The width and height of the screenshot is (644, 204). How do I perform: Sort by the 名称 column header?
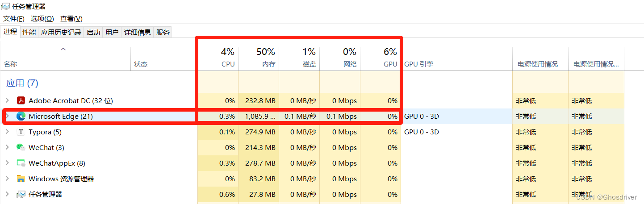tap(10, 64)
